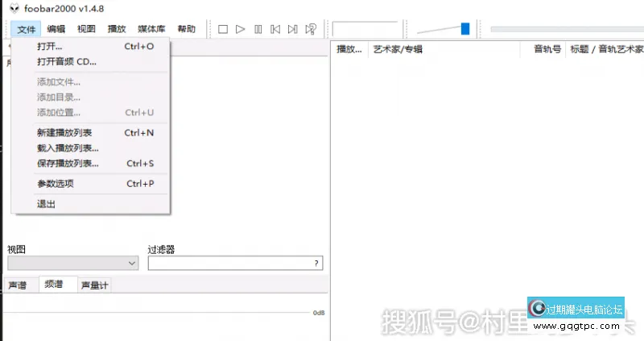
Task: Start playback with the Play button
Action: [240, 29]
